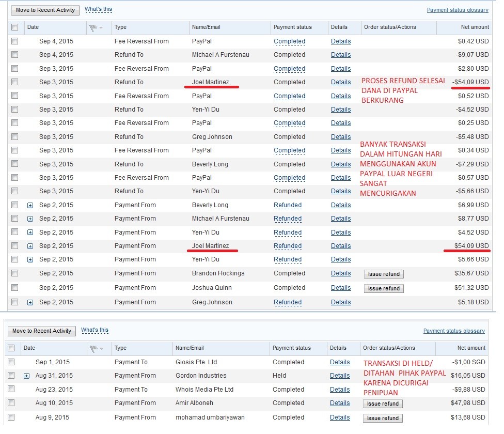Click the flag icon in top table header

coord(93,27)
